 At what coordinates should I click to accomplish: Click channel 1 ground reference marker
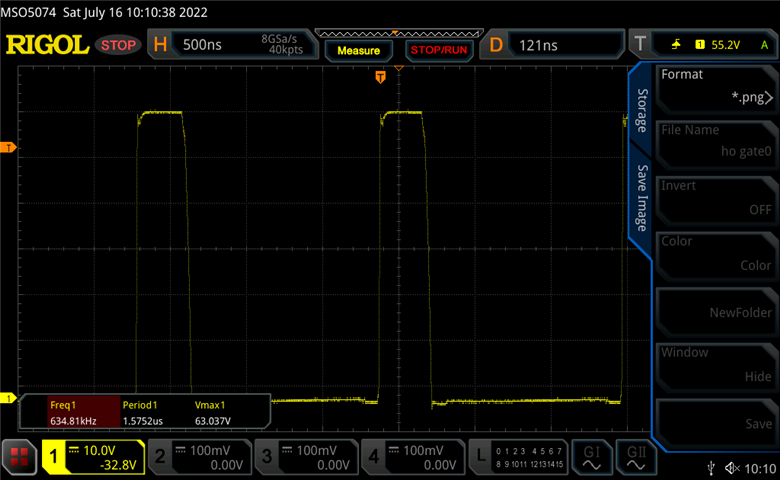[x=8, y=398]
